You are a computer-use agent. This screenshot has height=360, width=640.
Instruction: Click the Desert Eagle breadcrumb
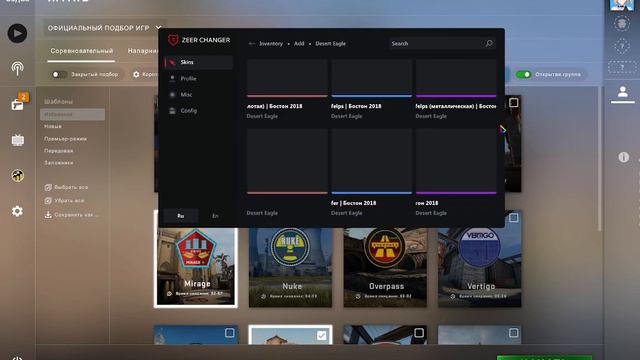click(x=330, y=44)
